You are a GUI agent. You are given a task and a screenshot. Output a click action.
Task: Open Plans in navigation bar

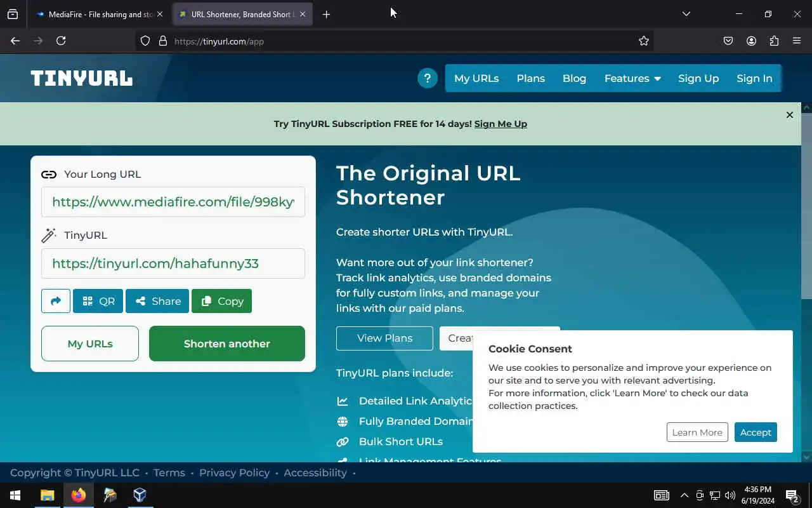tap(531, 78)
